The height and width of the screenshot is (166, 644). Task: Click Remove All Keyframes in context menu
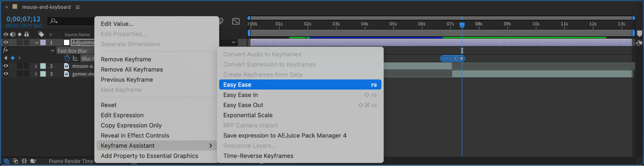[x=131, y=69]
